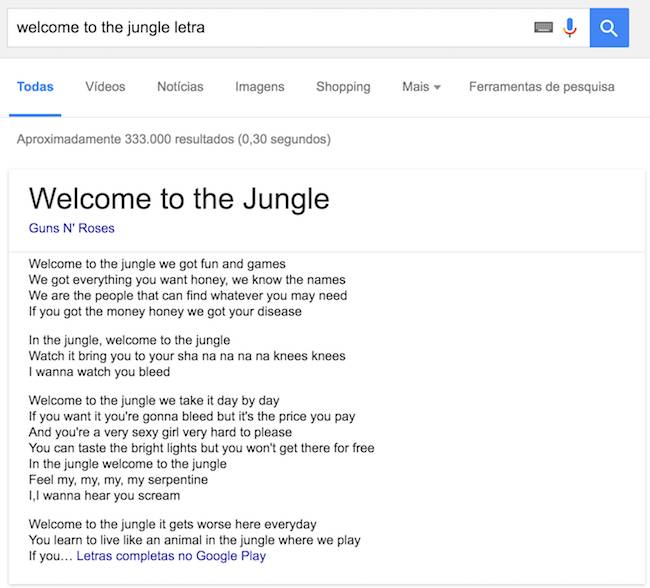Open the Imagens tab
The width and height of the screenshot is (650, 588).
tap(260, 87)
